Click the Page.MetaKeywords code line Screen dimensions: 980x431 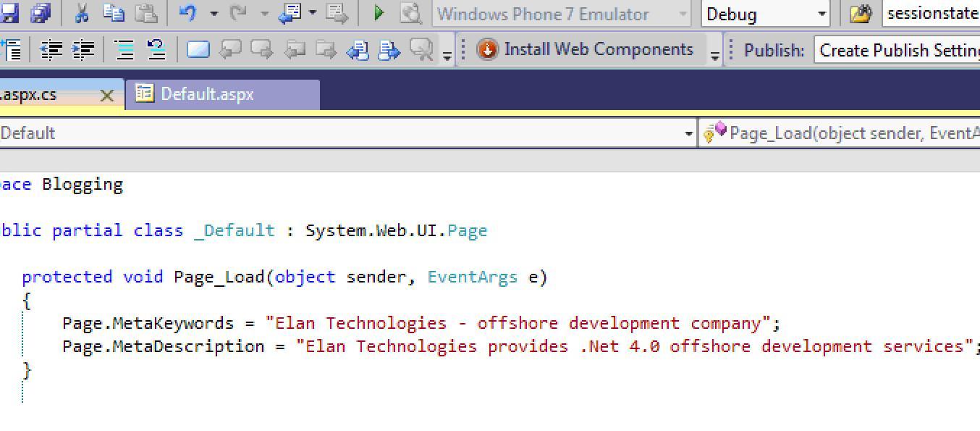(421, 323)
